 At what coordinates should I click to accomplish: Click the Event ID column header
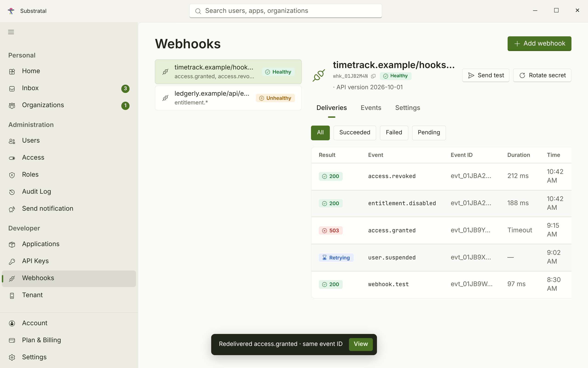pyautogui.click(x=461, y=155)
